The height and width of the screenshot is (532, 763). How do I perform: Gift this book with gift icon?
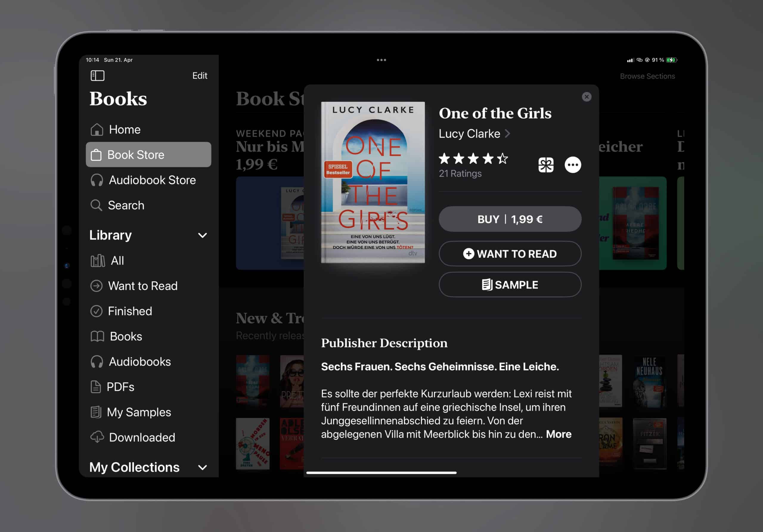[x=546, y=165]
